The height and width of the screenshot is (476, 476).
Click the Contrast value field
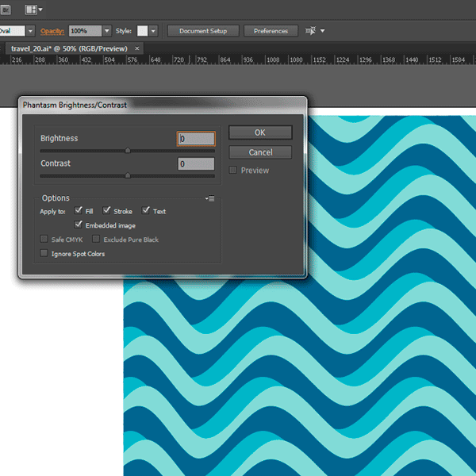196,164
